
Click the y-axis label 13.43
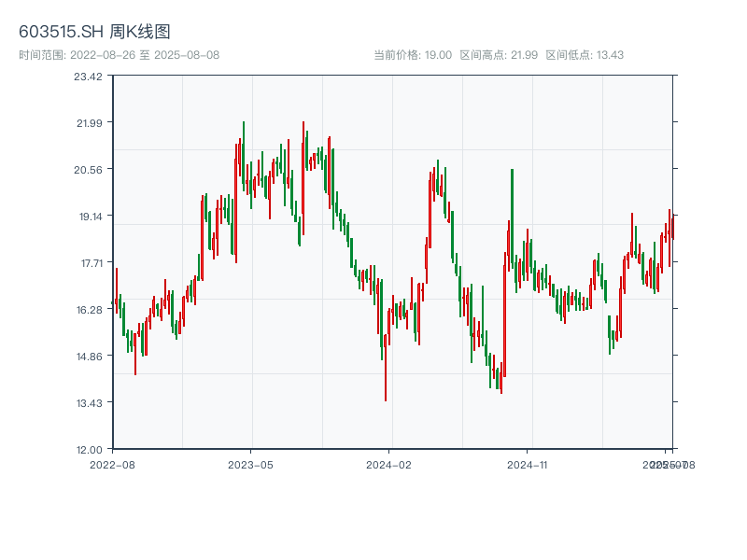coord(90,403)
